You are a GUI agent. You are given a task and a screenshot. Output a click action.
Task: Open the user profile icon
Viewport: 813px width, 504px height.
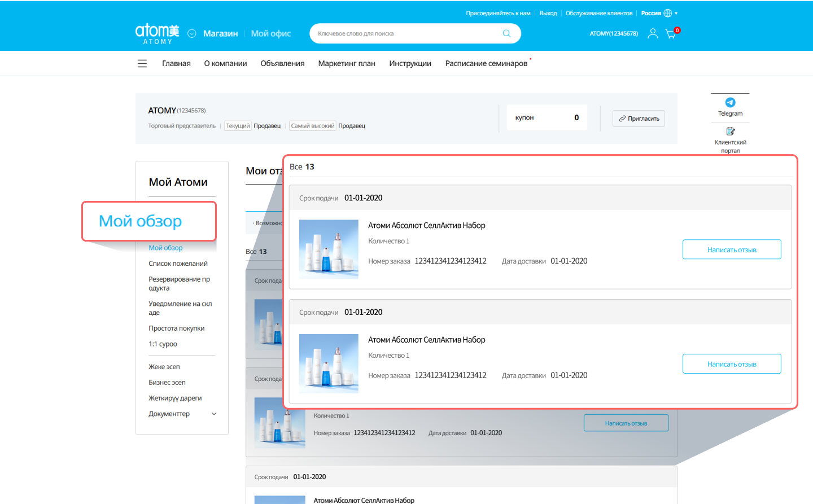click(x=653, y=33)
